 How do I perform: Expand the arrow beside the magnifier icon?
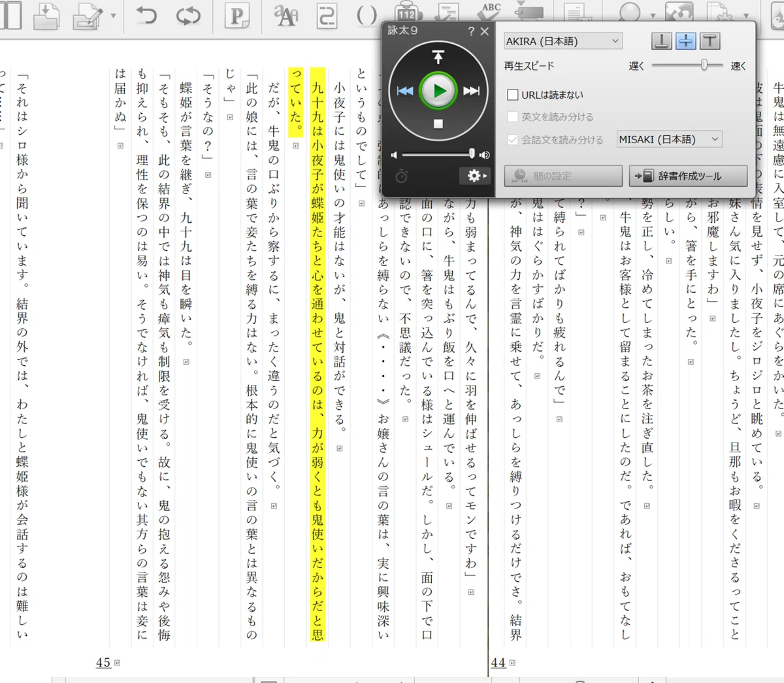[x=651, y=15]
